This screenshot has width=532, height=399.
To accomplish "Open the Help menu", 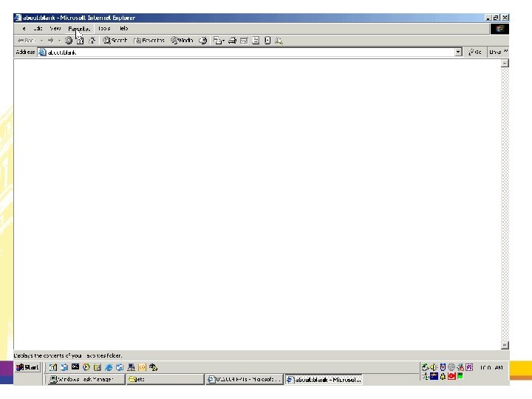I will (123, 29).
